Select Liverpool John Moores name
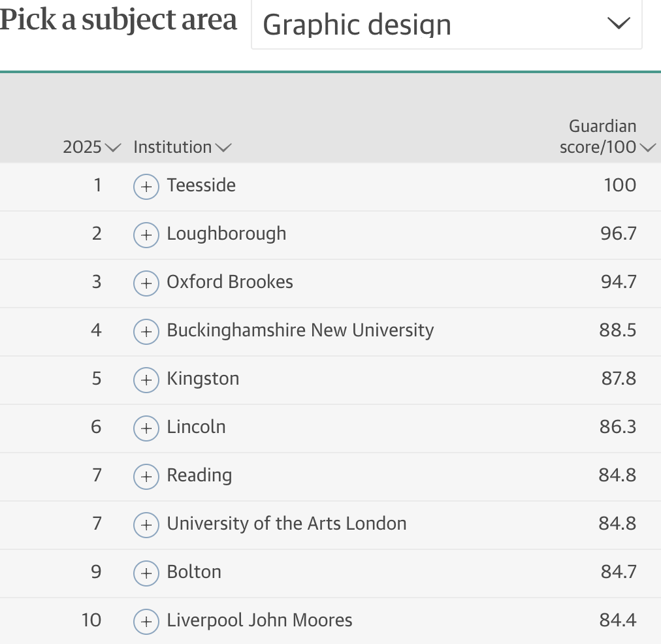 point(259,620)
